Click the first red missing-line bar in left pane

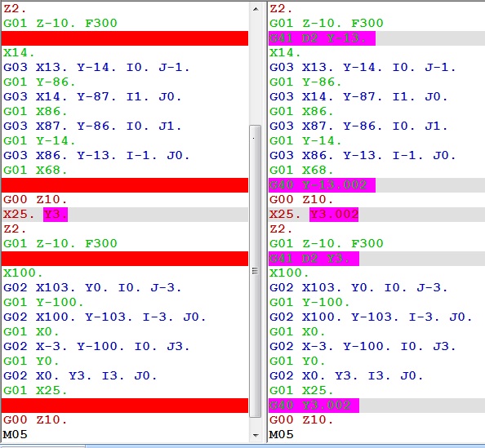(125, 38)
